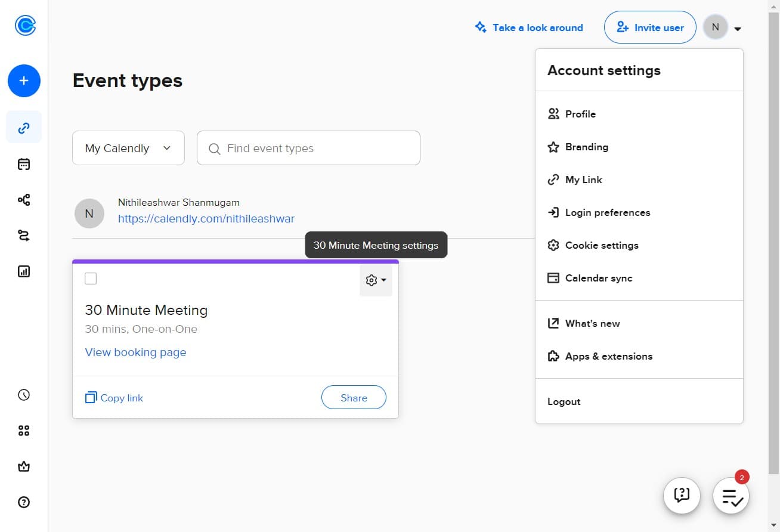Select Profile in Account settings menu
780x532 pixels.
click(x=580, y=114)
